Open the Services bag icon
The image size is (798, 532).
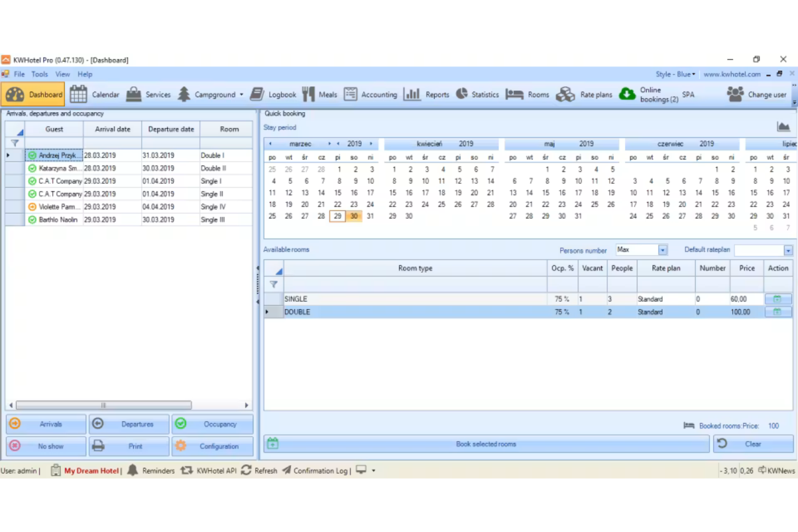pos(134,94)
